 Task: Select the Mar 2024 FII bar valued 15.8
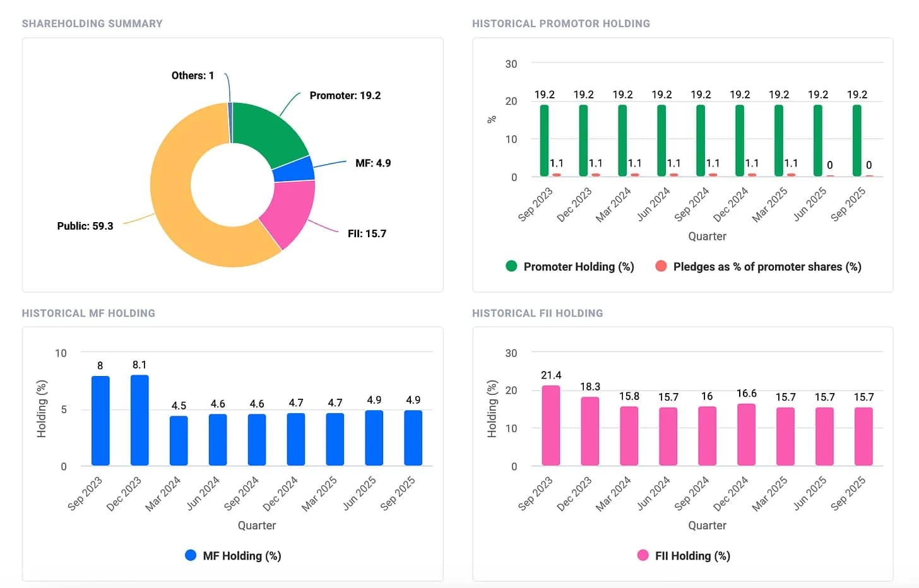629,436
